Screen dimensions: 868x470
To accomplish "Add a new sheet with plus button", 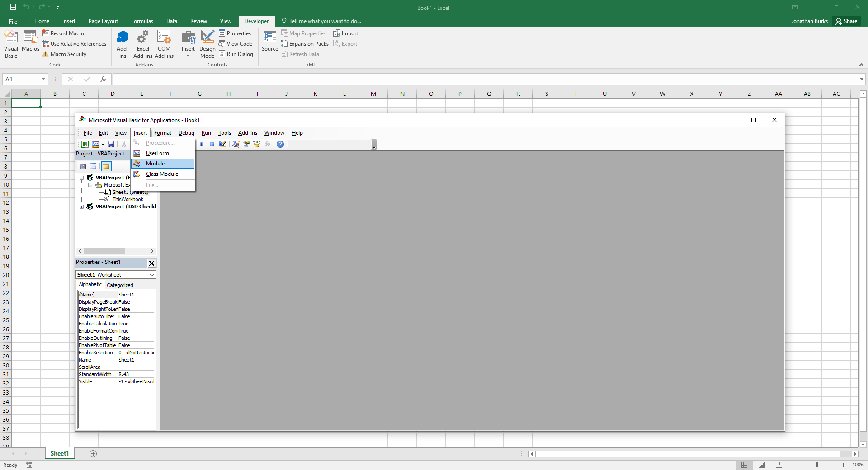I will pos(93,454).
